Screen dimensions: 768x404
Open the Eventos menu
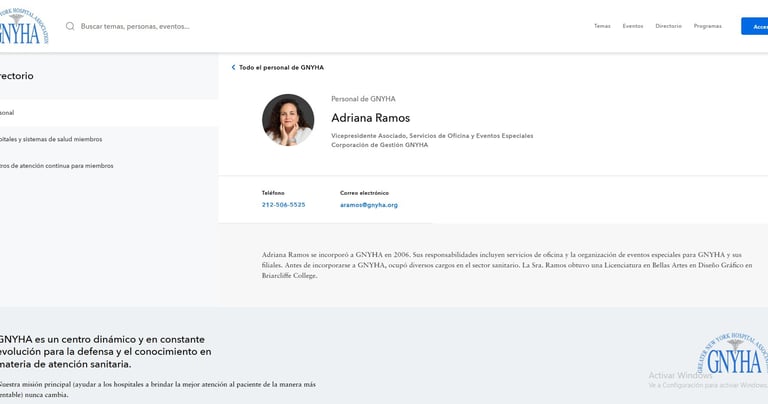(633, 26)
